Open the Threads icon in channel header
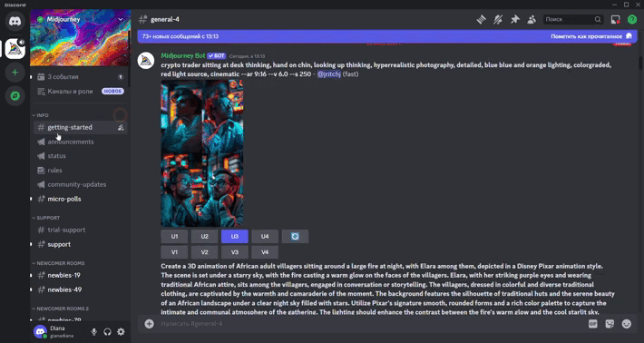 pos(481,19)
